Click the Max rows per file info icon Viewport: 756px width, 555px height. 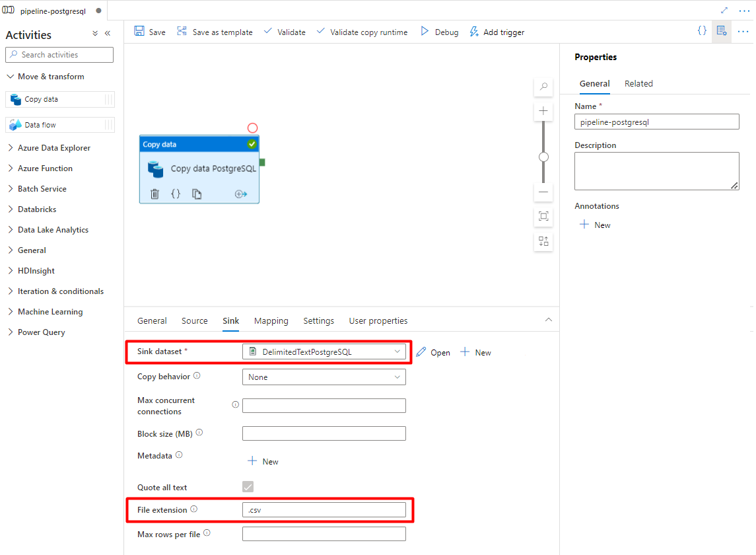coord(207,533)
